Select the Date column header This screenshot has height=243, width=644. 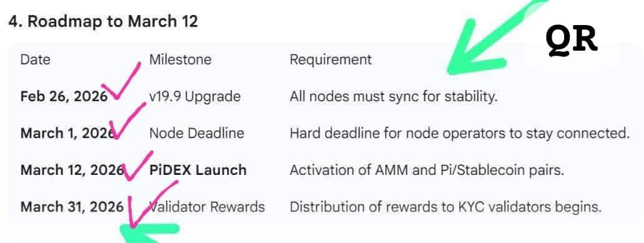(36, 59)
